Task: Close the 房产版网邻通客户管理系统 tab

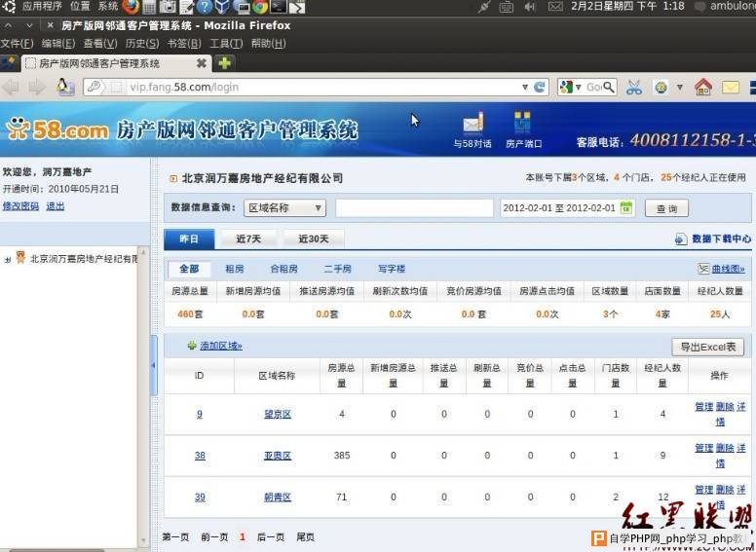Action: [x=202, y=63]
